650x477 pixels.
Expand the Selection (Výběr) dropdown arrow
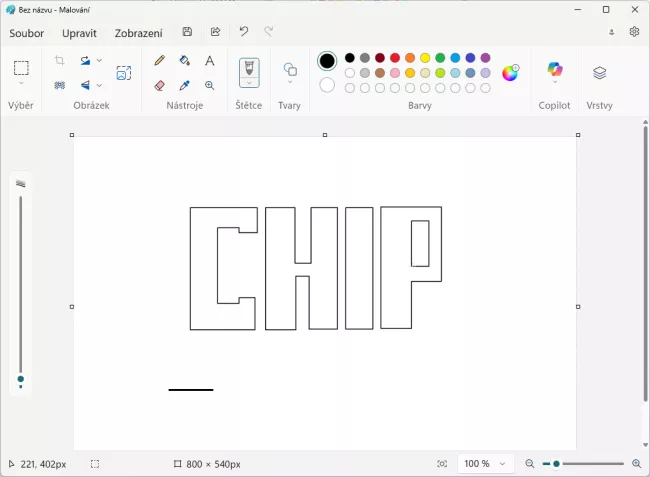point(21,84)
